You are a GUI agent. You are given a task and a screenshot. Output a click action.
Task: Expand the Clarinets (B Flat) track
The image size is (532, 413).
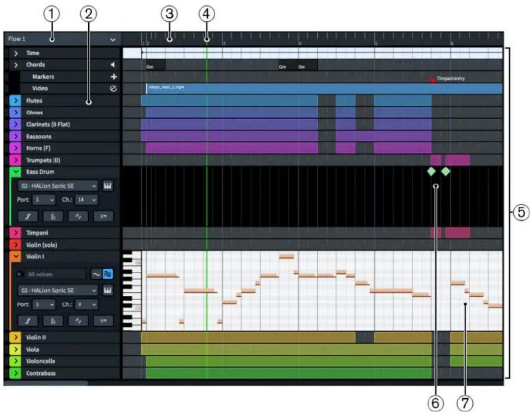16,125
